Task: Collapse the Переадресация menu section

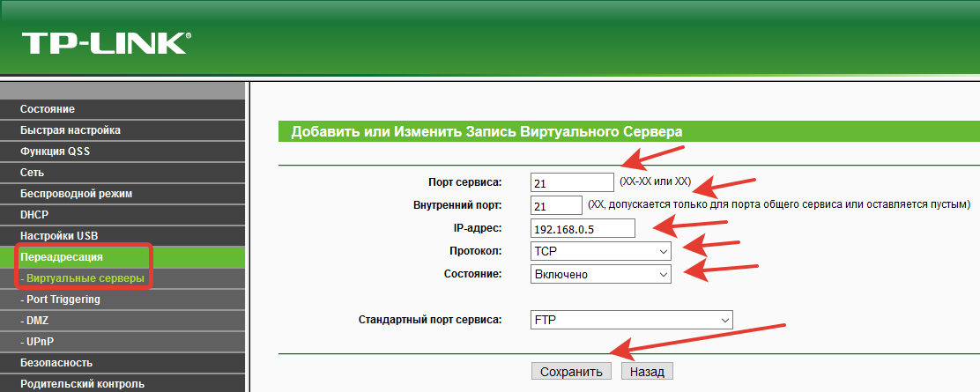Action: point(62,257)
